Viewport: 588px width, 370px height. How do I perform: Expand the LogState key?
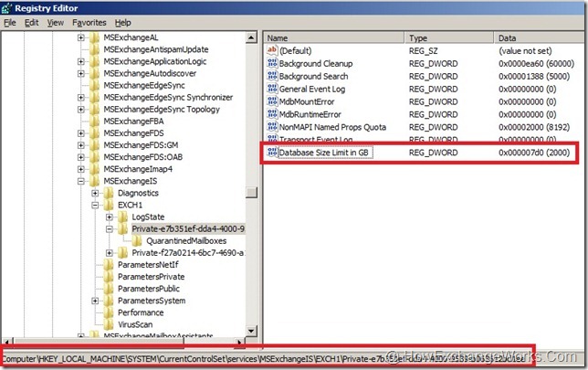pyautogui.click(x=110, y=217)
